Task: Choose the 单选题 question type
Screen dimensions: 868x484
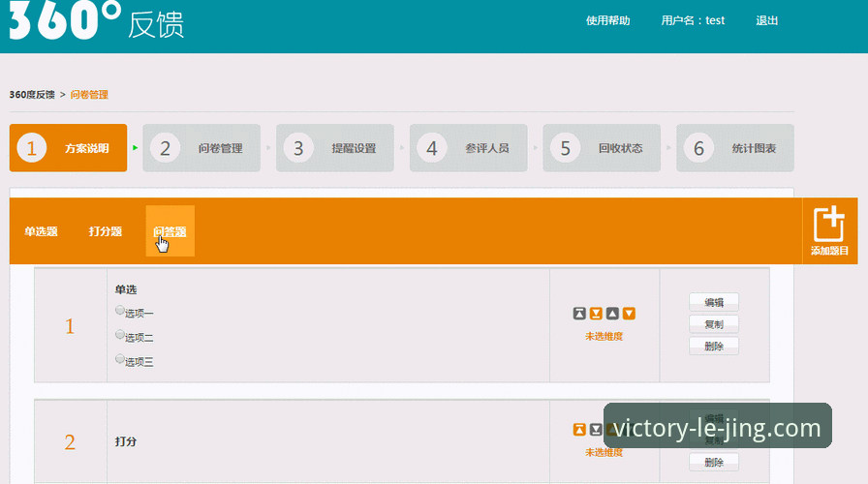Action: (41, 231)
